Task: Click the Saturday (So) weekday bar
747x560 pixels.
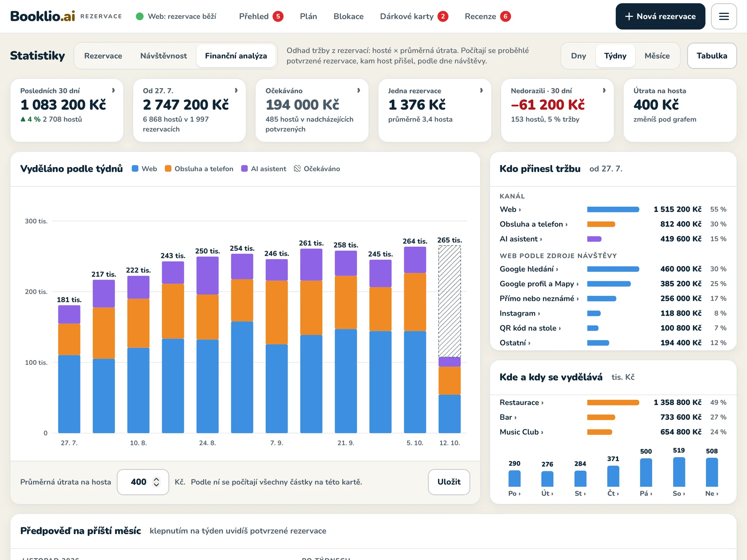Action: (679, 472)
